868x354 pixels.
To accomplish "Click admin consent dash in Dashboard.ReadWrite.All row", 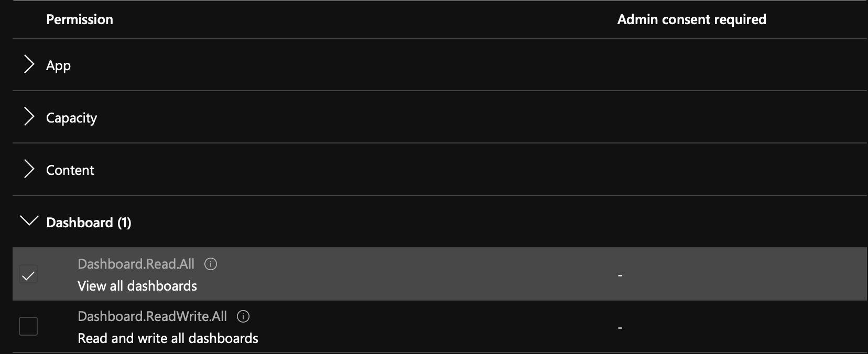I will 620,328.
